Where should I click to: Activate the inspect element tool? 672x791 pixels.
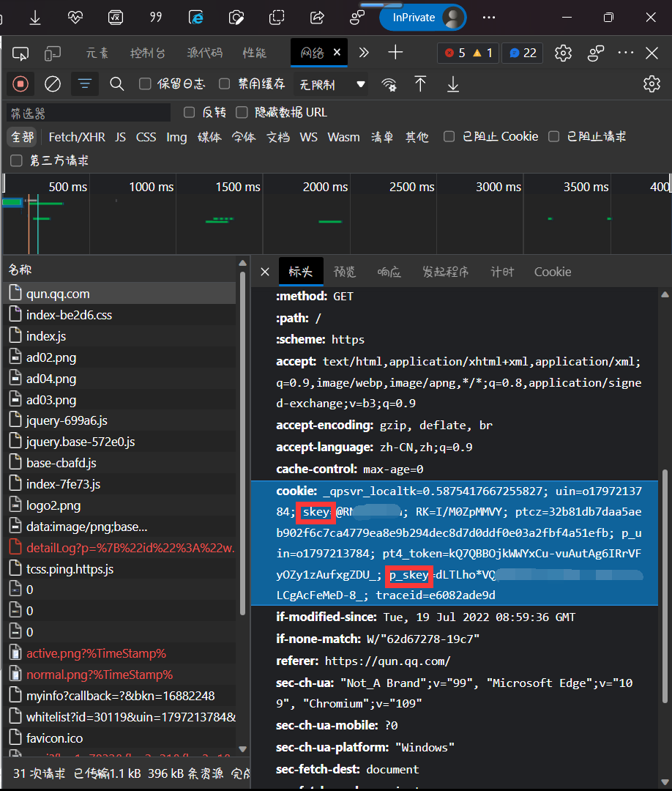coord(20,53)
